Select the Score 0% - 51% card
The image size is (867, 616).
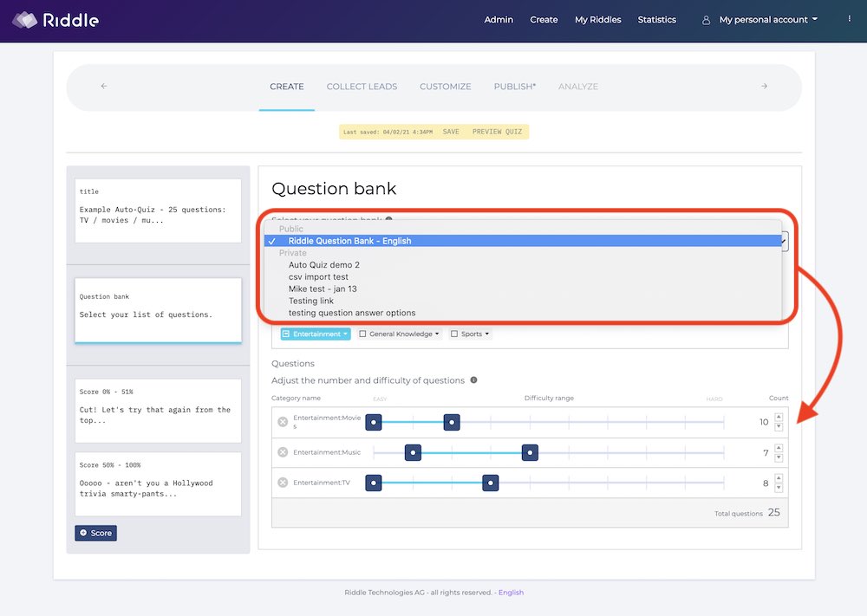tap(158, 411)
